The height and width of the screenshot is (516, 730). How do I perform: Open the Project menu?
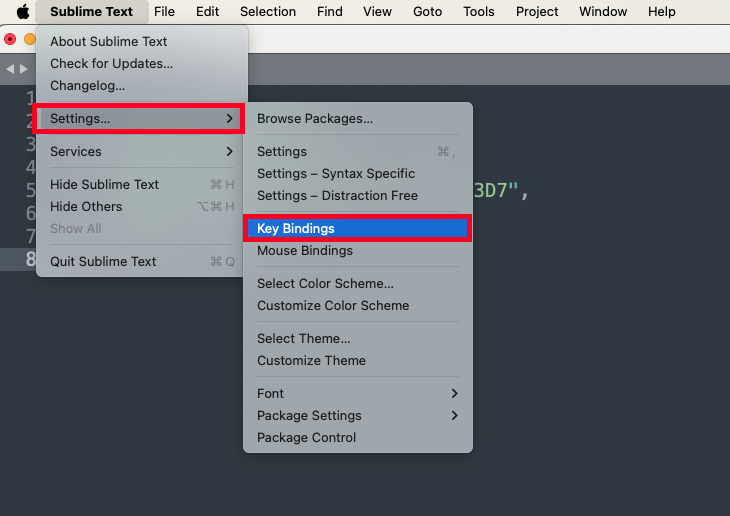[x=537, y=11]
